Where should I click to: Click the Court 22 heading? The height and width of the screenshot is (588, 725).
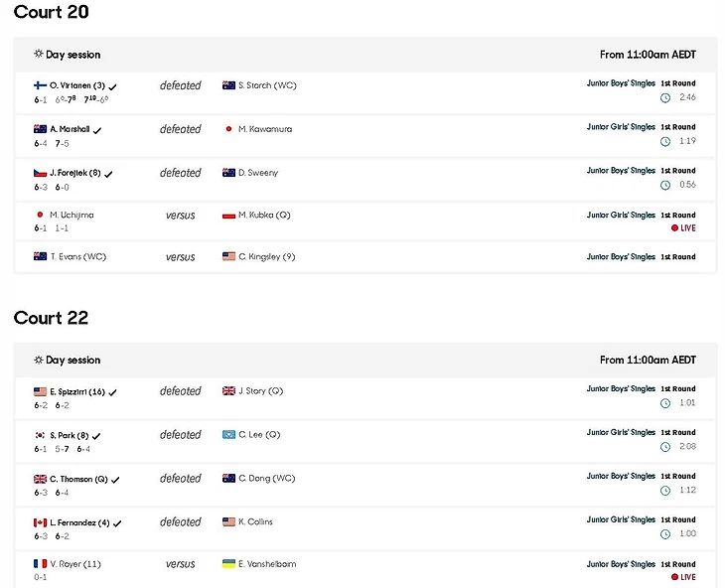point(51,318)
